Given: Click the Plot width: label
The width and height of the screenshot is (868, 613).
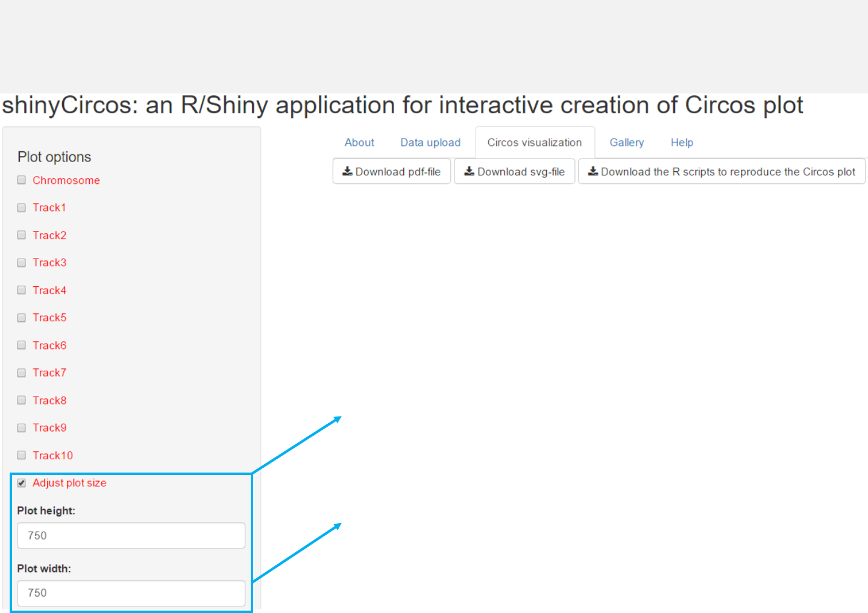Looking at the screenshot, I should (x=44, y=568).
